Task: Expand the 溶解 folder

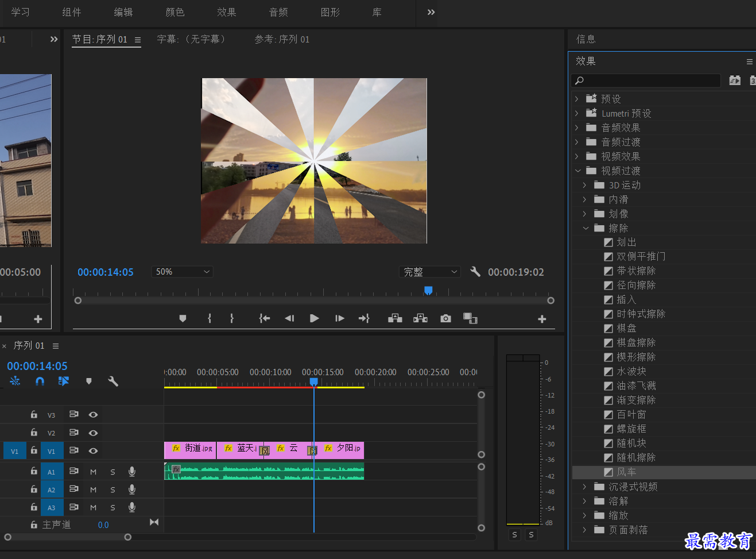Action: point(585,501)
